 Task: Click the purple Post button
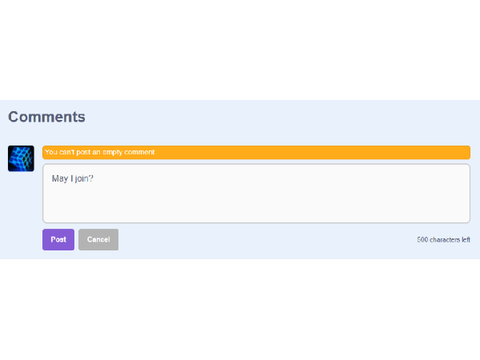[x=58, y=239]
